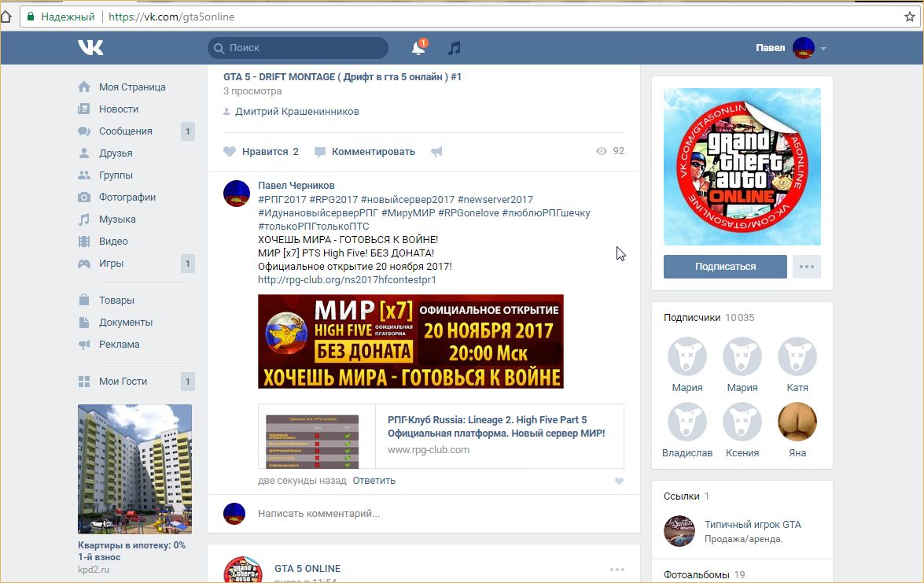Click the Games controller icon

(84, 264)
